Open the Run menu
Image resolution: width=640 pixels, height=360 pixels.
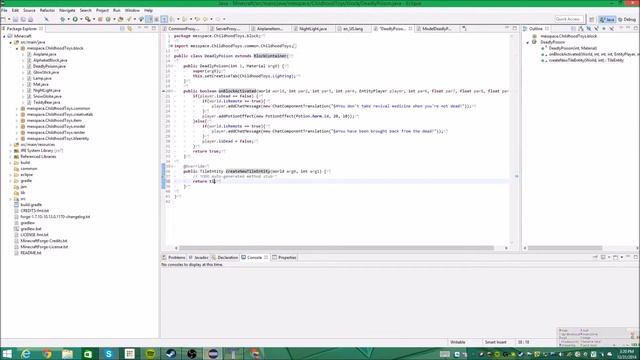117,10
